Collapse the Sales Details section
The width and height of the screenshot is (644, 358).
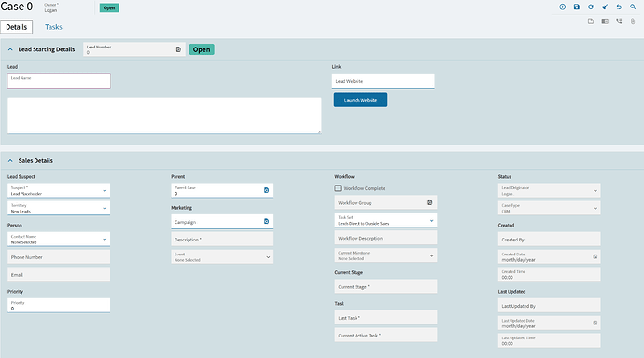pyautogui.click(x=10, y=160)
